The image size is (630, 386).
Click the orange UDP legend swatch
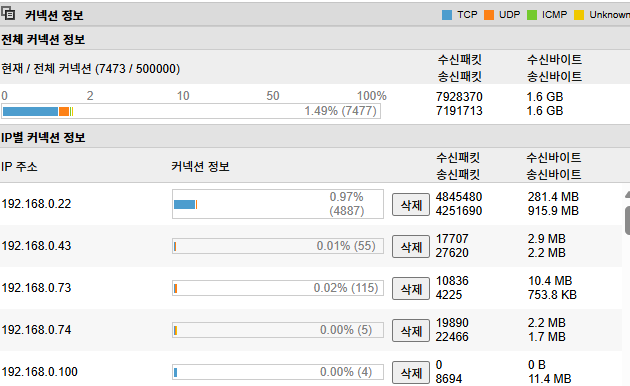click(489, 15)
